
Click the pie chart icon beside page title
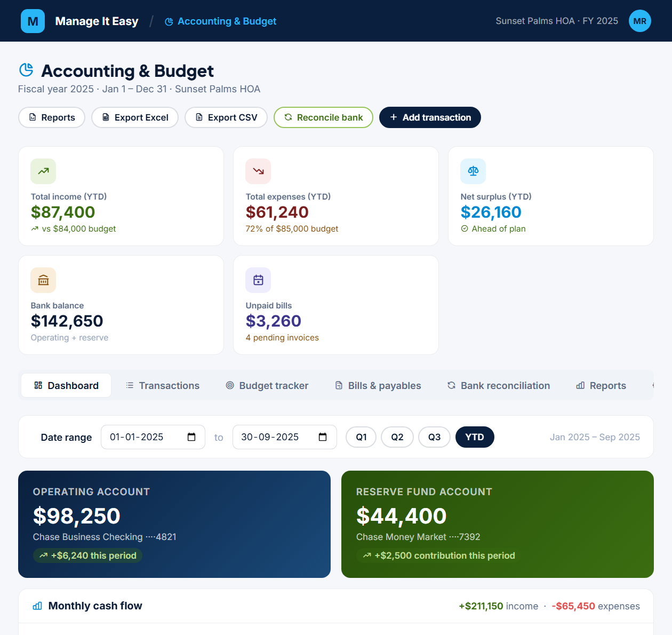click(26, 70)
